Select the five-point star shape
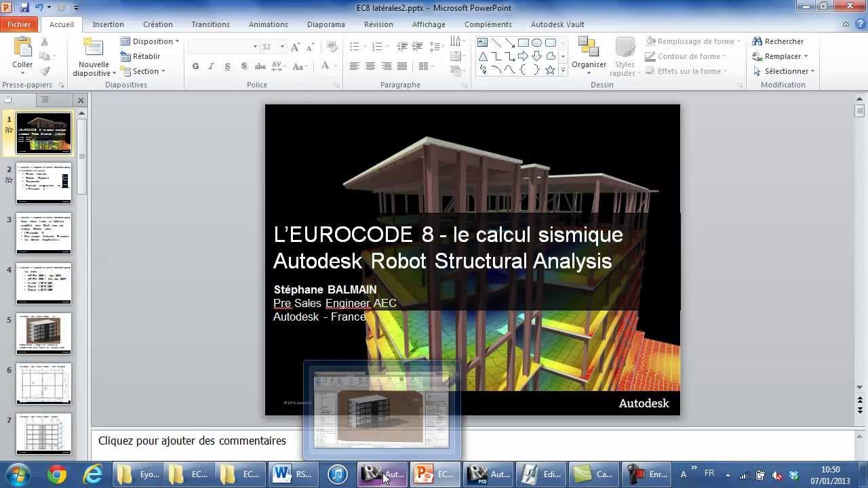This screenshot has height=488, width=868. [x=551, y=70]
